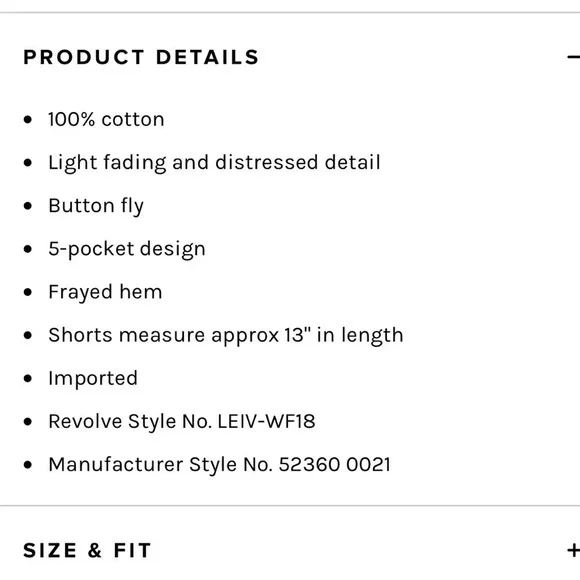Screen dimensions: 580x580
Task: Select the "100% cotton" detail line
Action: pos(106,119)
